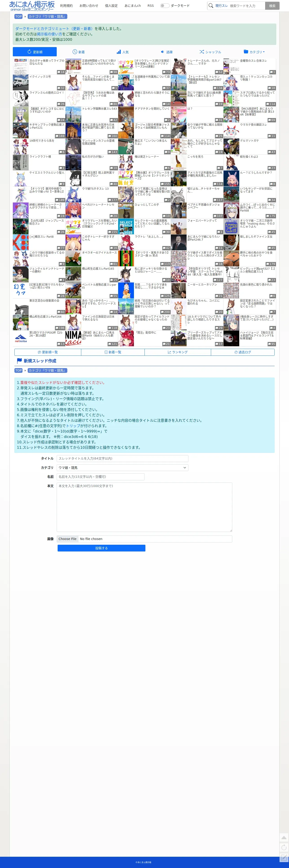This screenshot has width=289, height=868.
Task: Click the scroll-to-top arrow button
Action: tap(284, 838)
